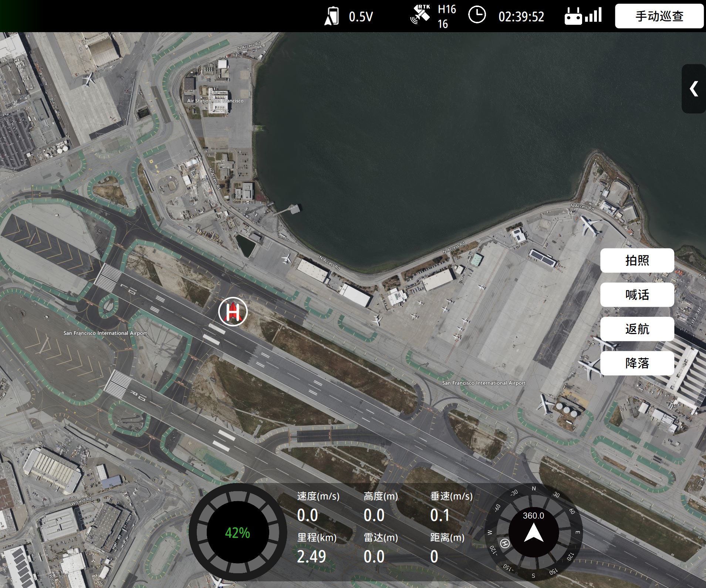Click the RTK satellite status icon
This screenshot has height=588, width=706.
[x=420, y=15]
